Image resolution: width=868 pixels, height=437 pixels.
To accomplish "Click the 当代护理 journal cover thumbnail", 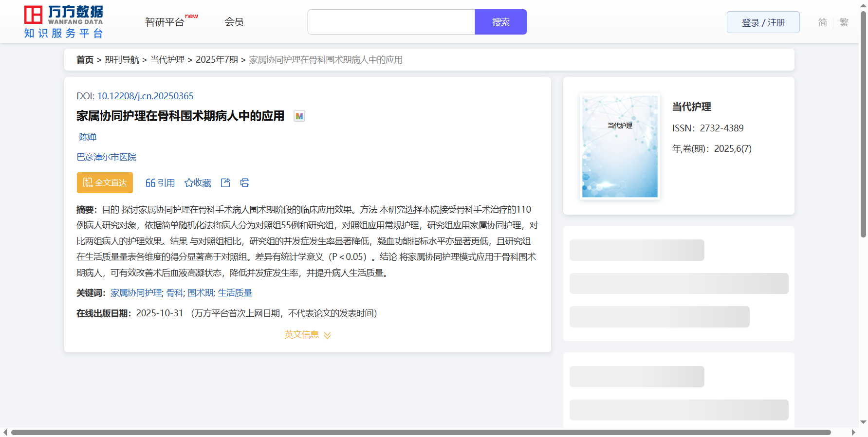I will tap(620, 146).
